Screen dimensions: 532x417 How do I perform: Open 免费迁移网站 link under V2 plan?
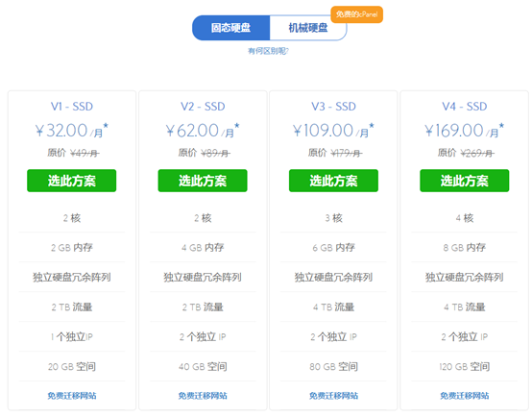pos(203,396)
